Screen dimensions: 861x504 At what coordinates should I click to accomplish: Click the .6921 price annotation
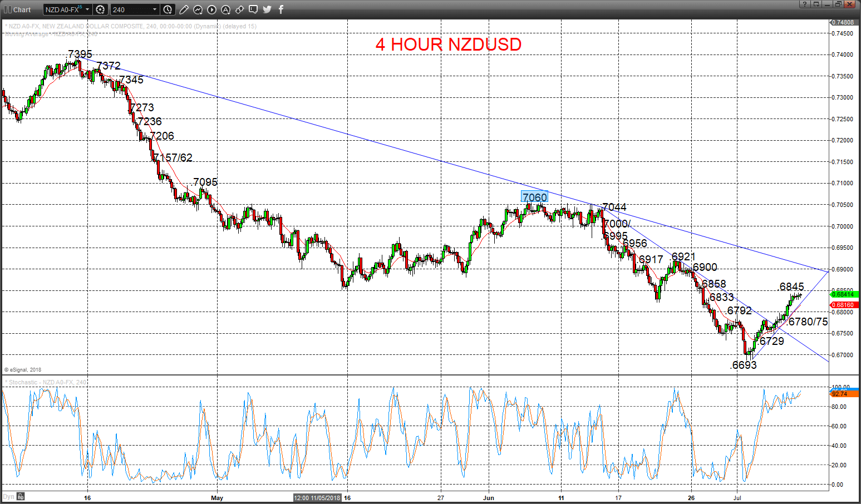tap(682, 256)
